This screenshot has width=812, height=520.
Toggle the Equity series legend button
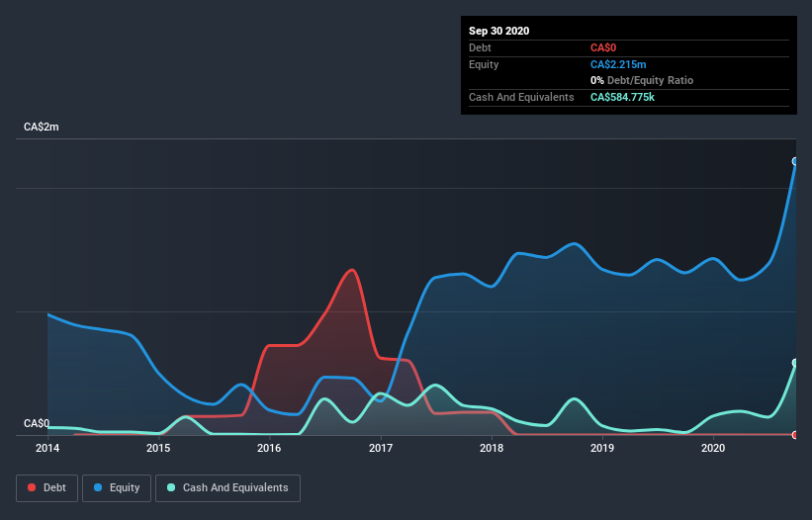[117, 488]
